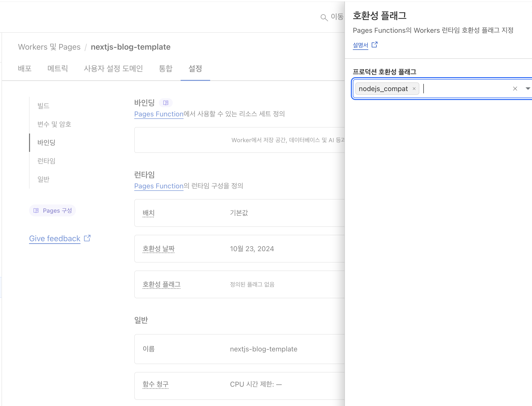This screenshot has width=532, height=406.
Task: Select 빌드 in settings sidebar
Action: point(43,106)
